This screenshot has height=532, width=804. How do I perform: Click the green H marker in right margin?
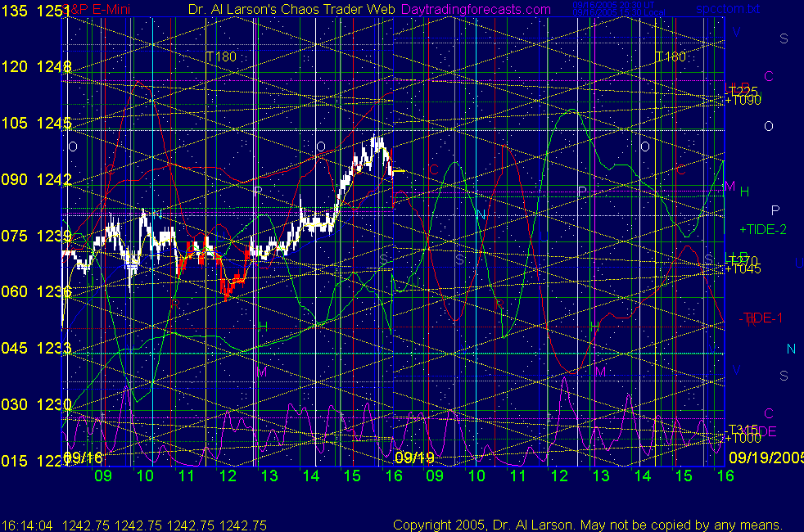pyautogui.click(x=744, y=192)
